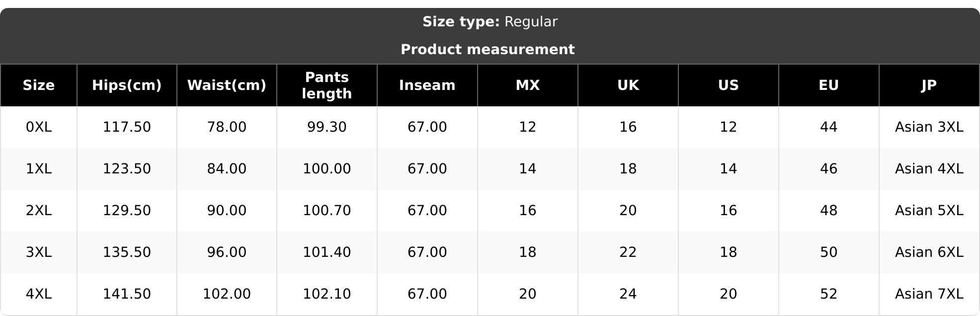Image resolution: width=980 pixels, height=316 pixels.
Task: Select the 3XL size row label
Action: [x=39, y=252]
